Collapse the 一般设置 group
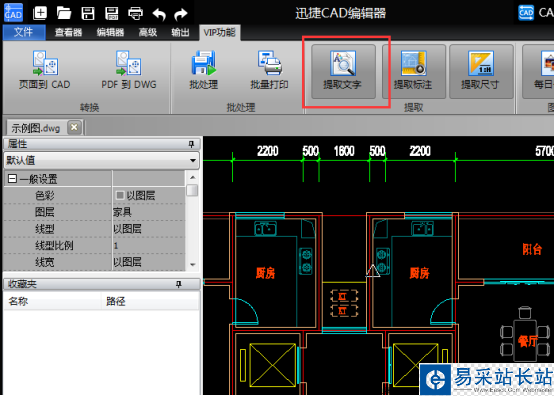The width and height of the screenshot is (554, 396). tap(12, 179)
